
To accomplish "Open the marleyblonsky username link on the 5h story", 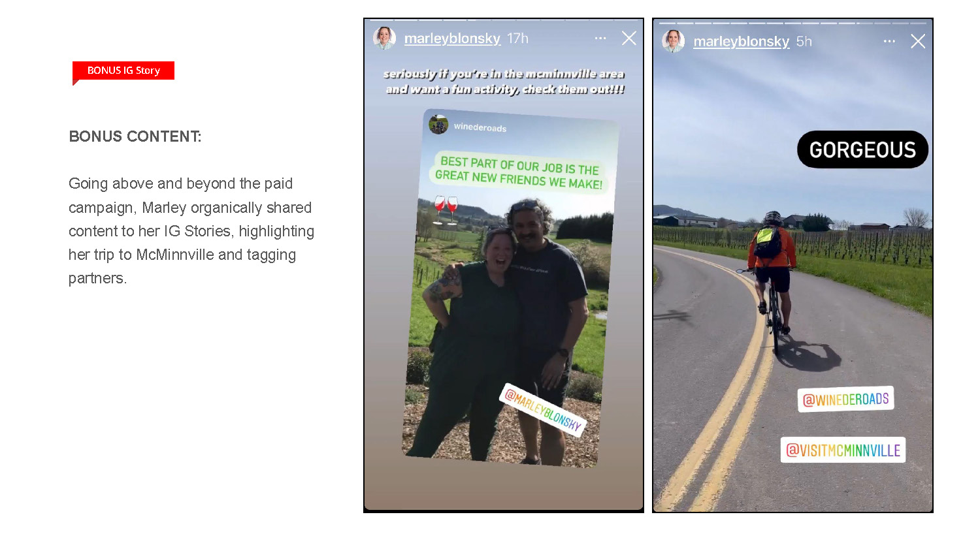I will [741, 41].
